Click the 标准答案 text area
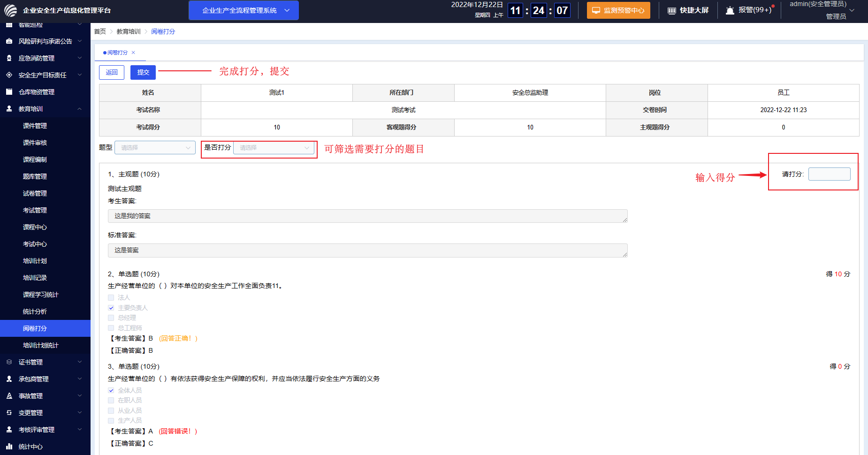The height and width of the screenshot is (455, 868). pyautogui.click(x=368, y=250)
